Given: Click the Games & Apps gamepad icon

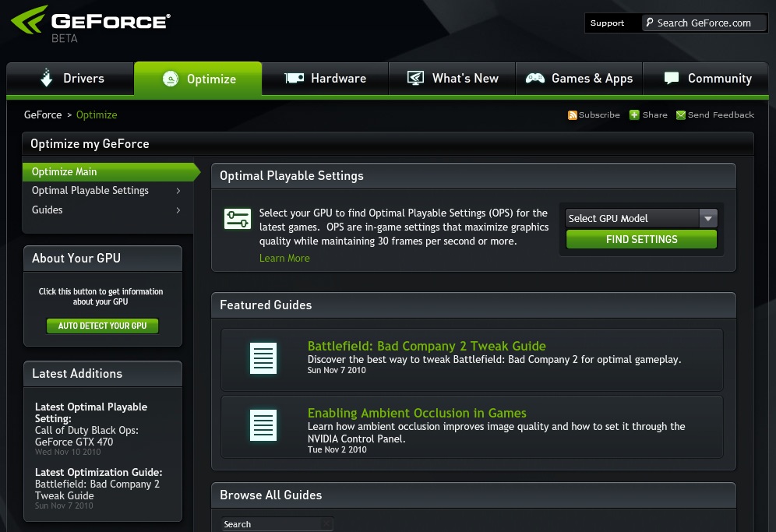Looking at the screenshot, I should click(535, 78).
